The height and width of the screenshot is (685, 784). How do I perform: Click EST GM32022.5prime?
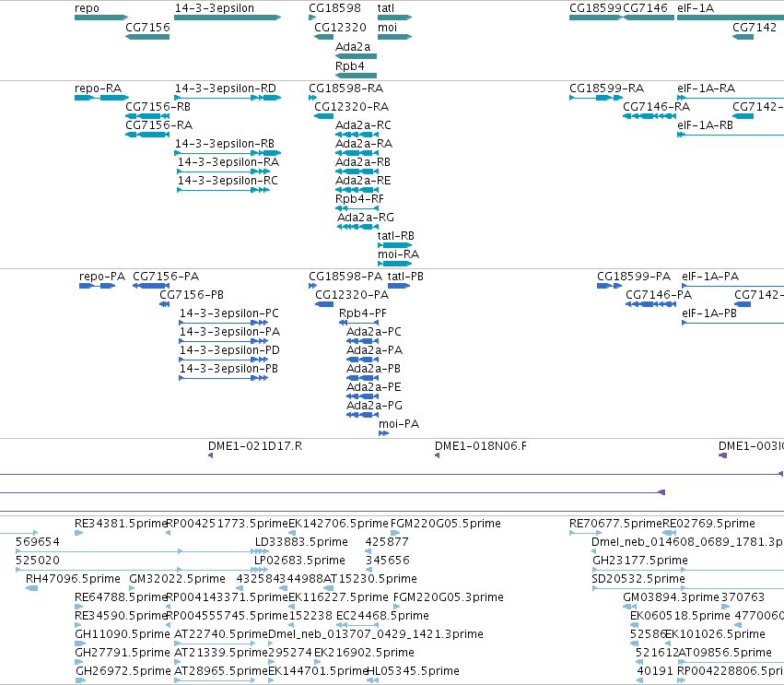pos(132,588)
